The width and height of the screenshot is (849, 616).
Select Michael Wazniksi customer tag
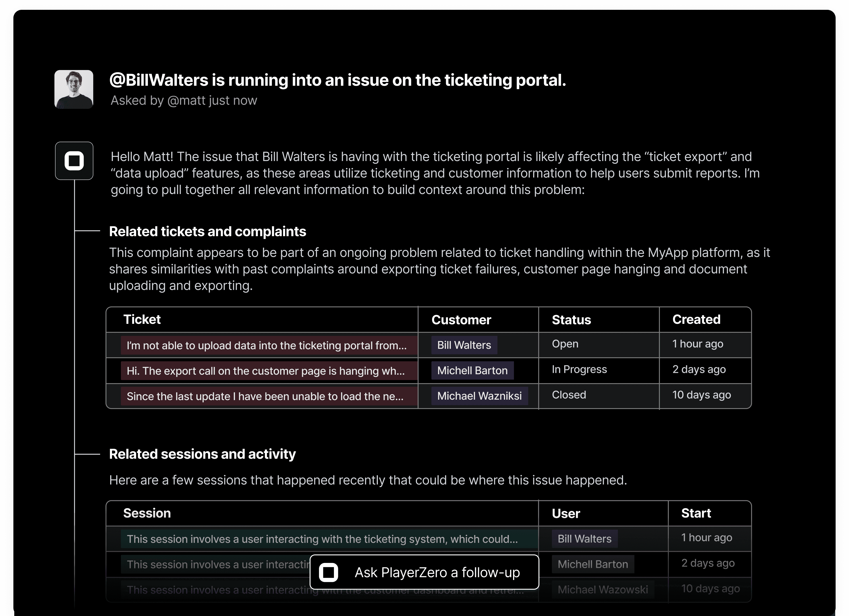pos(479,396)
